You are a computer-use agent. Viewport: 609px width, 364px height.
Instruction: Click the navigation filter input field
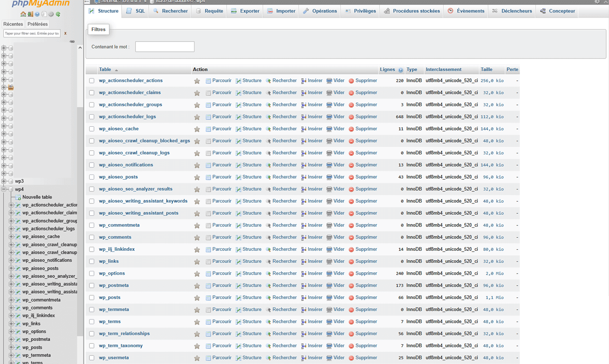32,33
